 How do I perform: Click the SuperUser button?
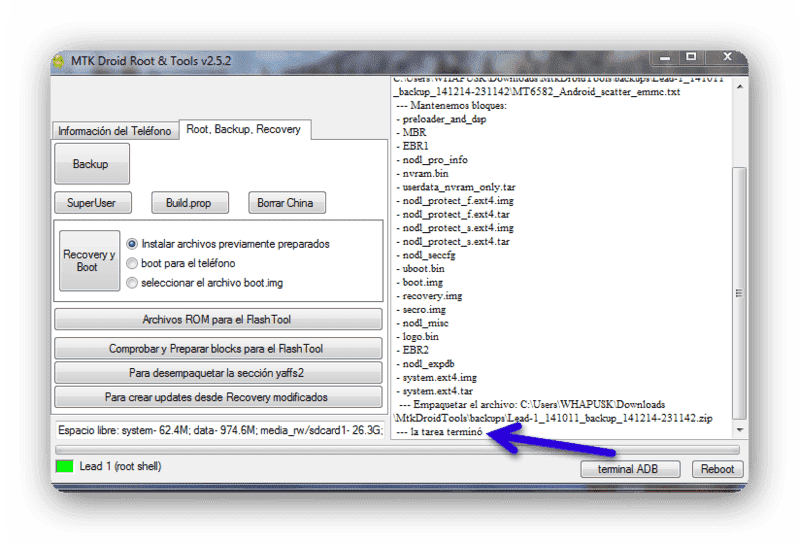point(92,203)
